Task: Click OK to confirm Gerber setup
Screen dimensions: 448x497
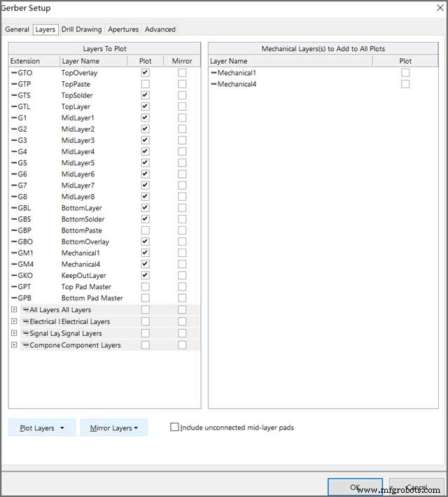Action: pos(355,487)
